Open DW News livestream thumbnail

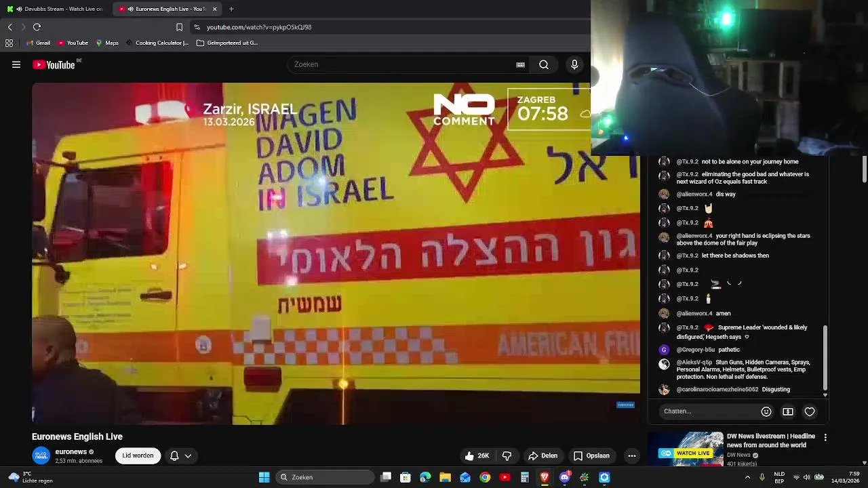coord(686,449)
